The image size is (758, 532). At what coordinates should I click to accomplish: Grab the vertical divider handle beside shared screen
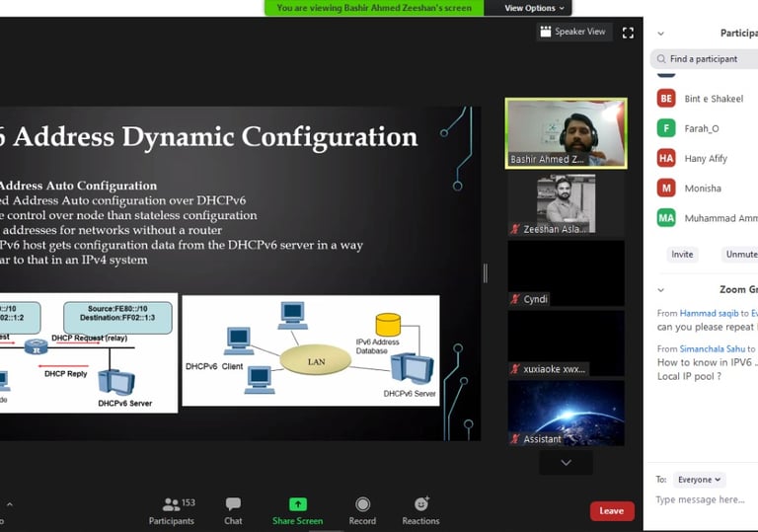(x=486, y=273)
